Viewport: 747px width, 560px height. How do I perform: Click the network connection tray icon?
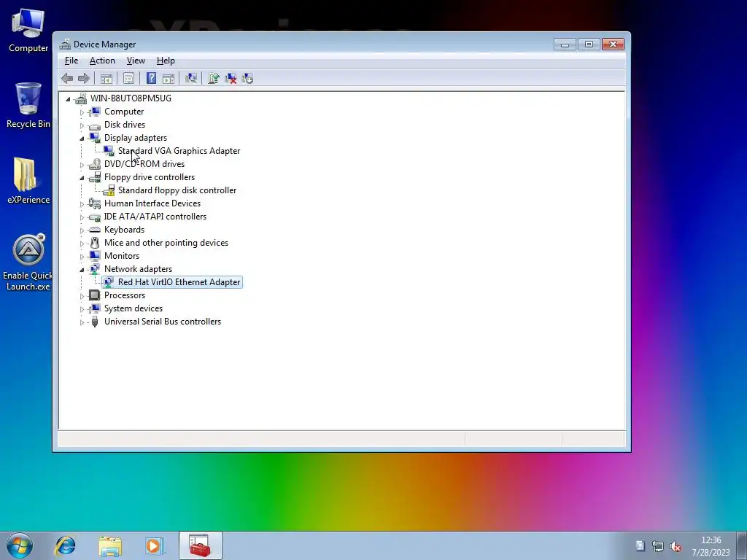658,546
